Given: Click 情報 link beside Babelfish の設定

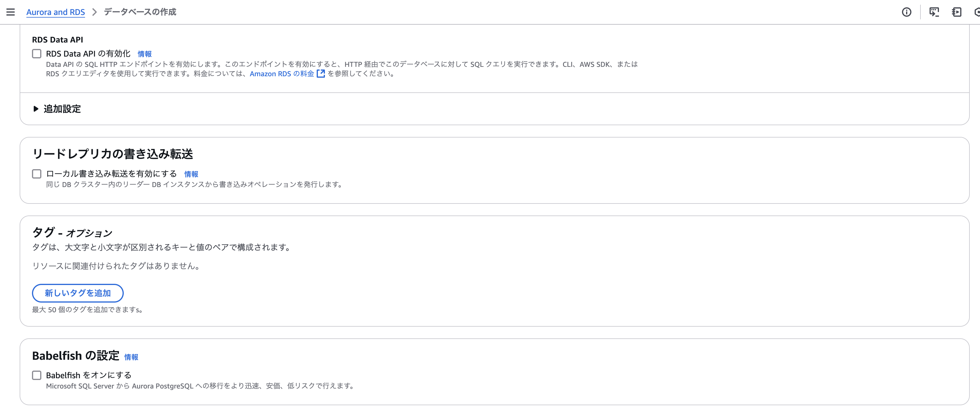Looking at the screenshot, I should 131,357.
